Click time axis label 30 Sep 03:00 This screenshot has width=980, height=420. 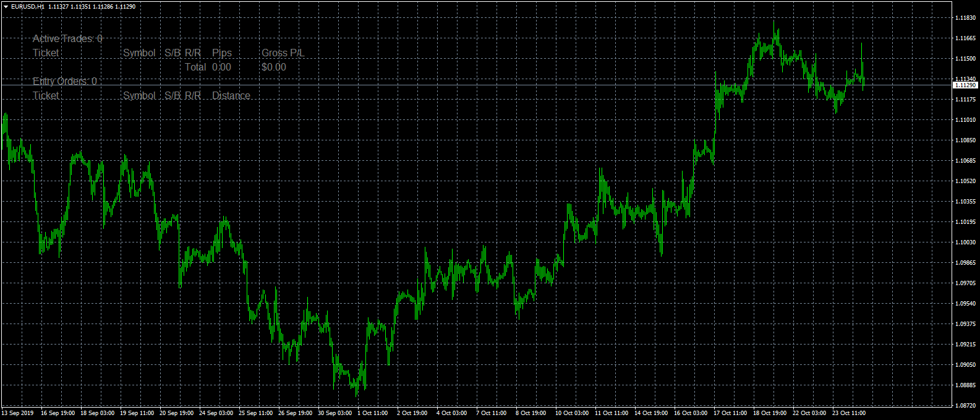pos(335,413)
